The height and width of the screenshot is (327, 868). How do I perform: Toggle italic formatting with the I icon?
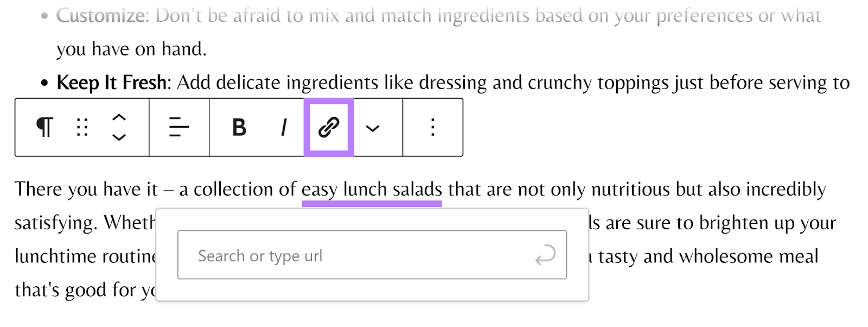pyautogui.click(x=283, y=127)
